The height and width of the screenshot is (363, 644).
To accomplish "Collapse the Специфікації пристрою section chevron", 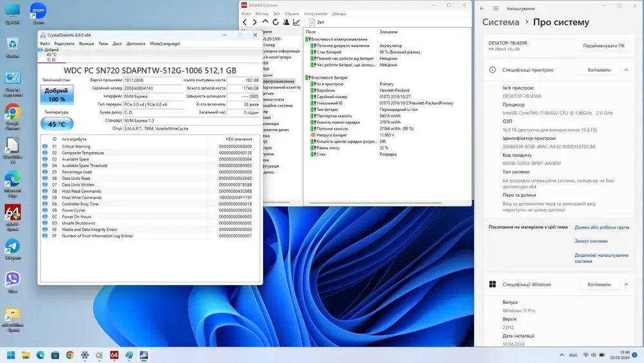I will click(x=625, y=70).
